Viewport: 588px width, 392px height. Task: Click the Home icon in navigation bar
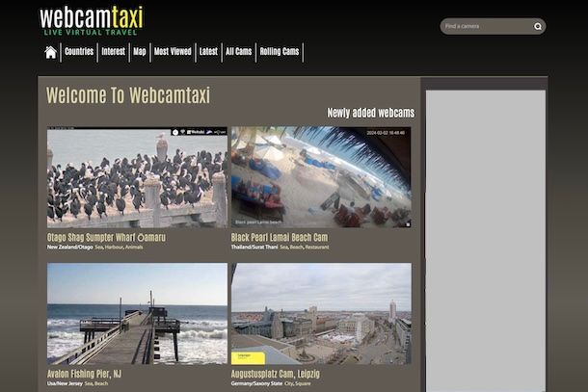(50, 52)
